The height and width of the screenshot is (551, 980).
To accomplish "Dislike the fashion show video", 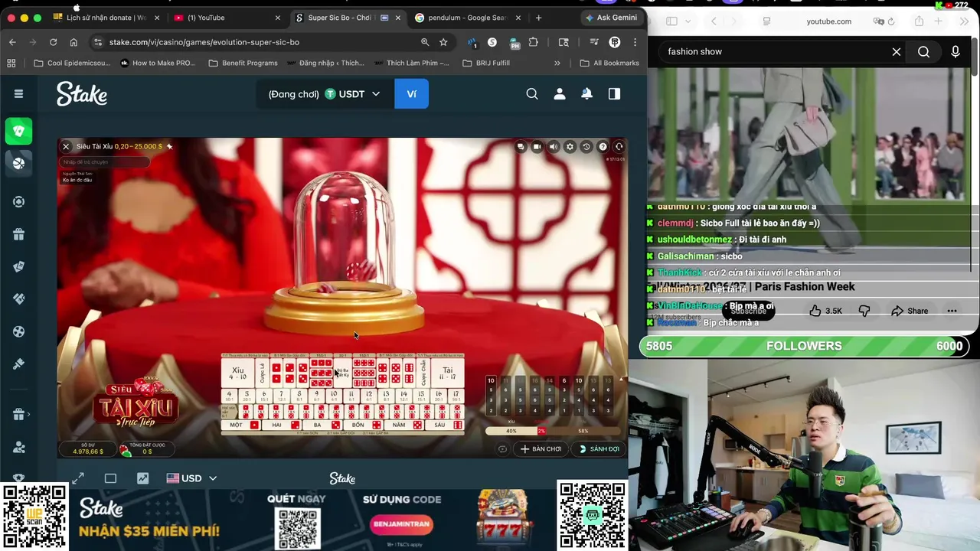I will click(x=864, y=311).
